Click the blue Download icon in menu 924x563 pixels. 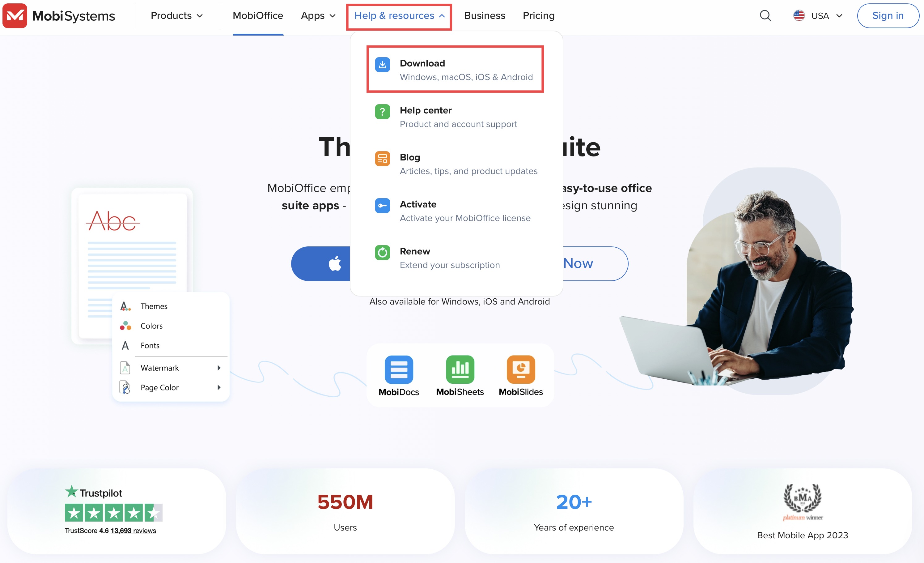click(x=382, y=65)
